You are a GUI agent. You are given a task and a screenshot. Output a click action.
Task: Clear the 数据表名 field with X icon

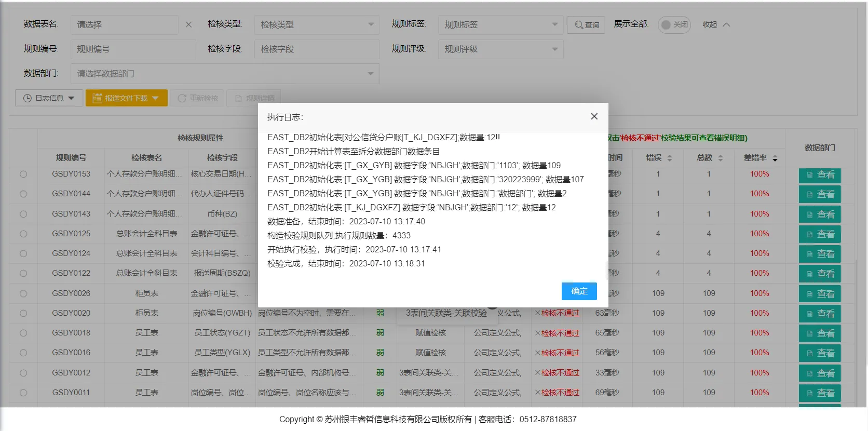(188, 24)
